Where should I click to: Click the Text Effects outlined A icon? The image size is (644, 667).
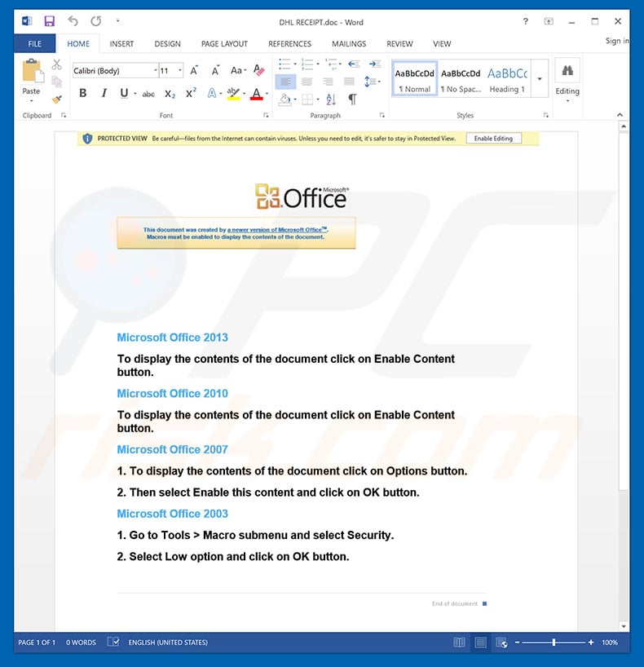coord(211,93)
